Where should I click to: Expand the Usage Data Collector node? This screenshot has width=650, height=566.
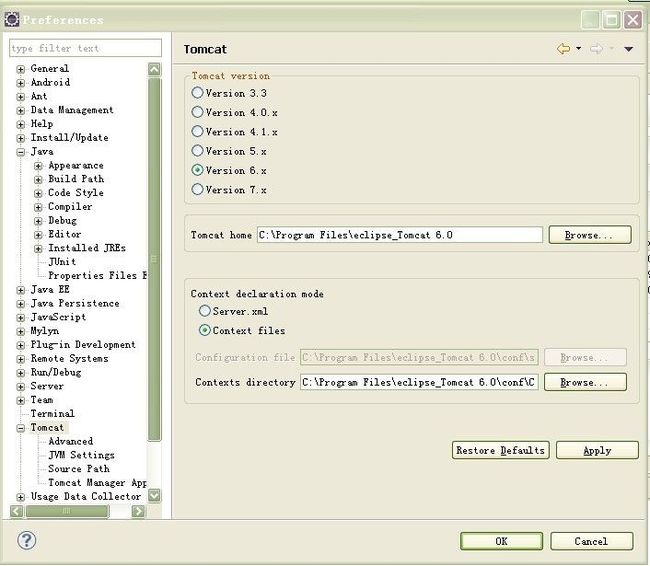click(x=20, y=497)
